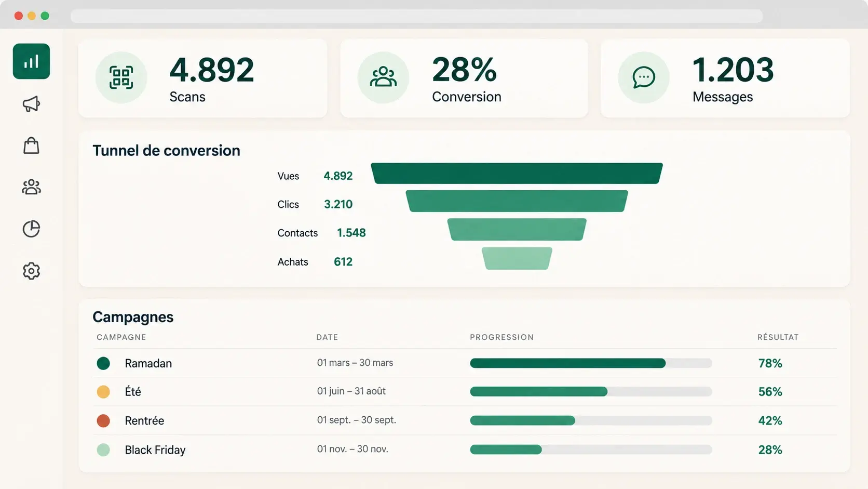Click the Ramadan progression bar
The image size is (868, 489).
(591, 363)
